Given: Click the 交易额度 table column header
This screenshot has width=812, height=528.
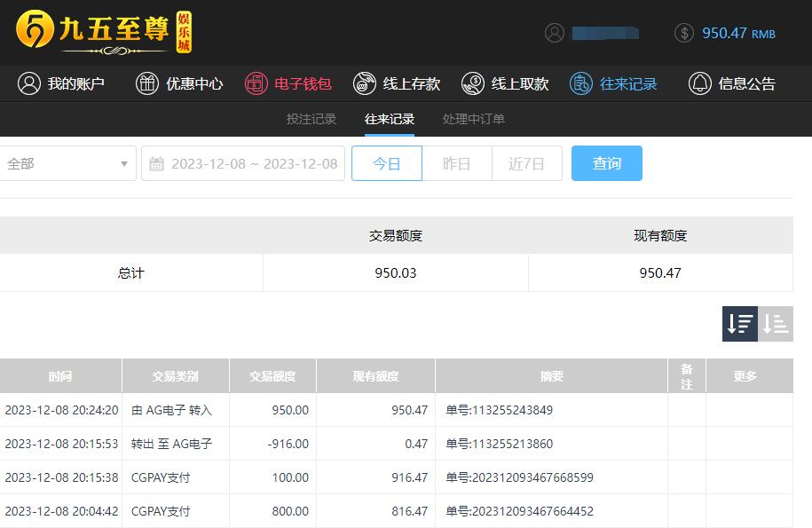Looking at the screenshot, I should (x=272, y=376).
